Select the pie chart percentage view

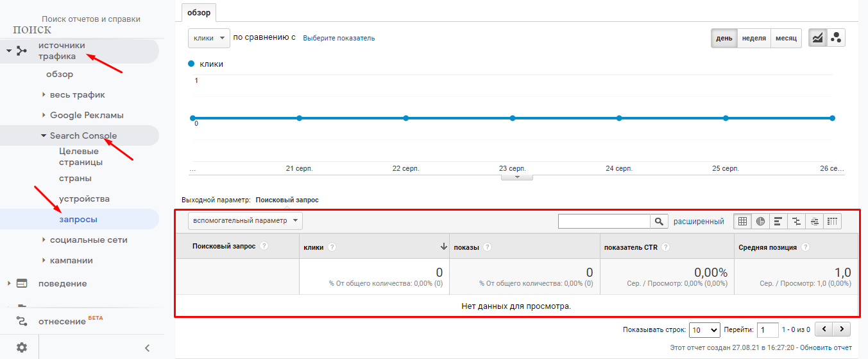point(760,222)
